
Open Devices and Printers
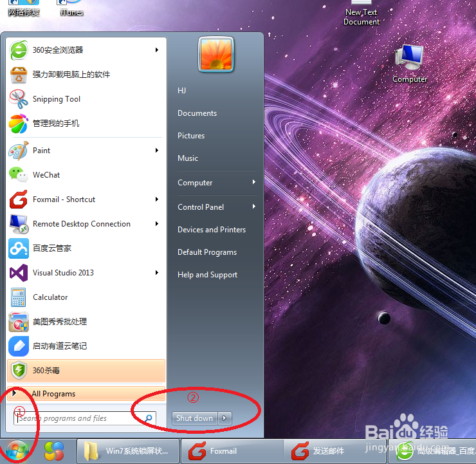[x=212, y=230]
